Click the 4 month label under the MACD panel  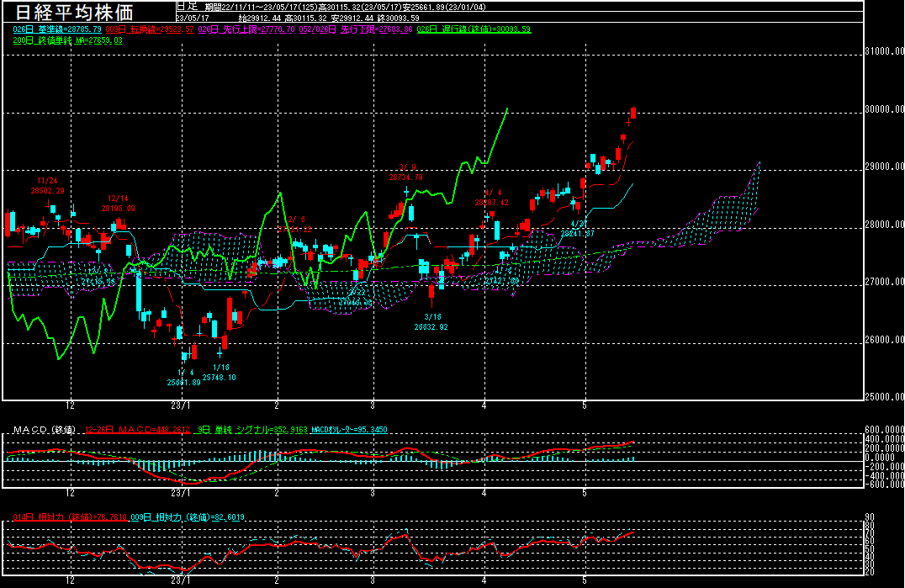click(x=484, y=493)
